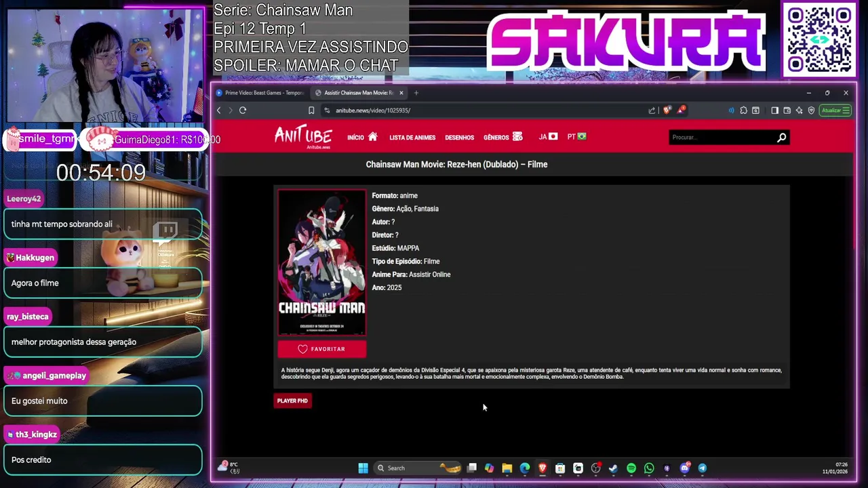Viewport: 868px width, 488px height.
Task: Select the PT Brazilian Portuguese option
Action: [x=576, y=137]
